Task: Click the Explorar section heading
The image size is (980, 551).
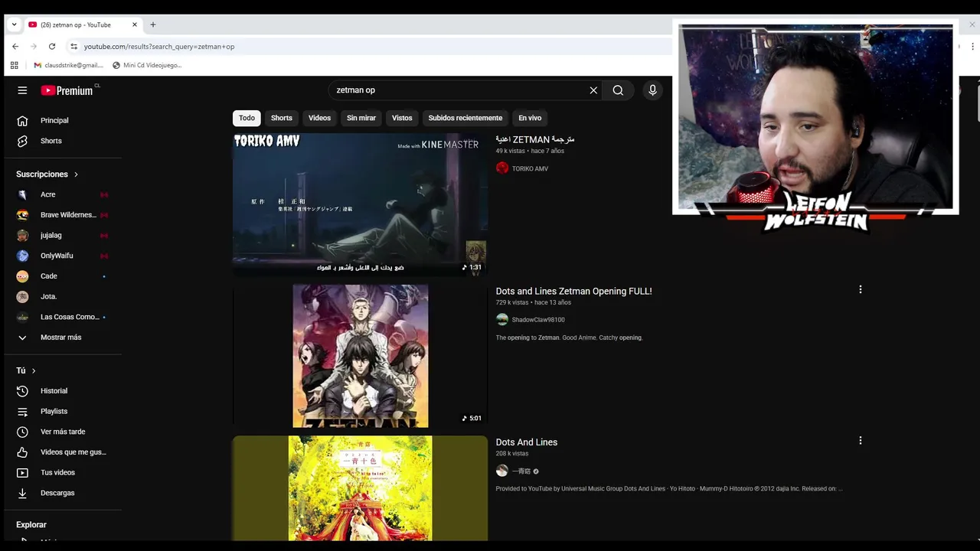Action: [31, 525]
